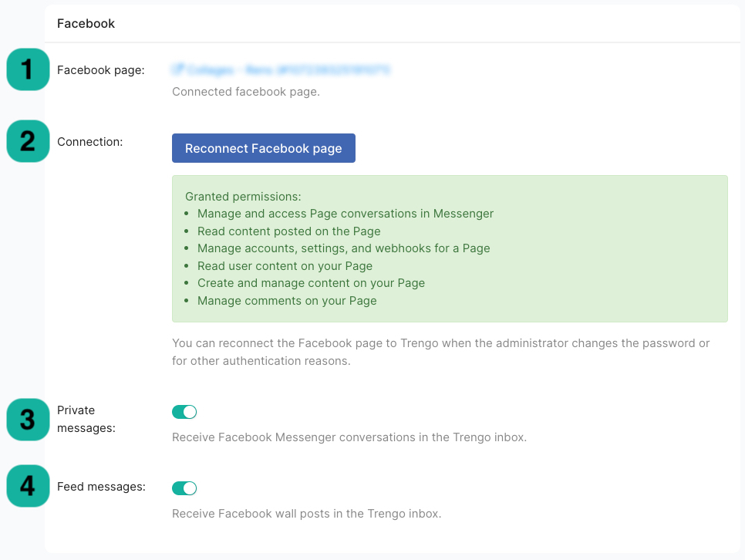Screen dimensions: 745x560
Task: Click 'Manage and access Page conversations in Messenger'
Action: coord(345,214)
